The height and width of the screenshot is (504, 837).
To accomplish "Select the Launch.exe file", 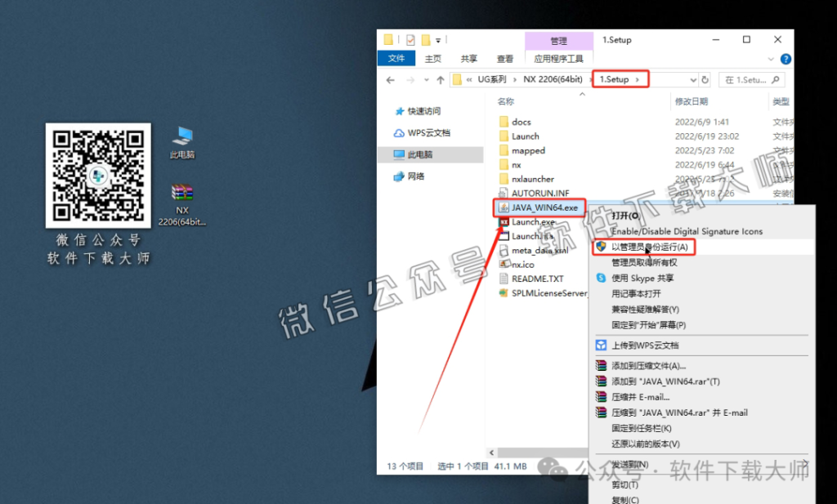I will [x=532, y=222].
